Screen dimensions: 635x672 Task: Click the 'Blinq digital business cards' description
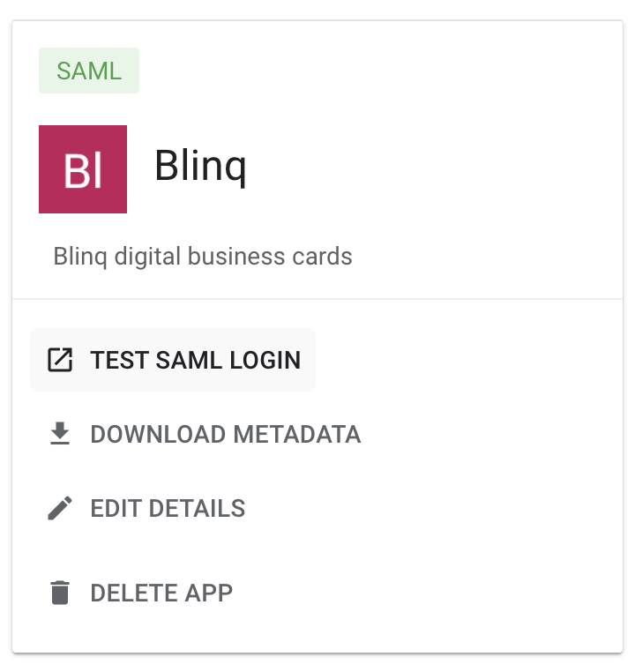point(203,257)
